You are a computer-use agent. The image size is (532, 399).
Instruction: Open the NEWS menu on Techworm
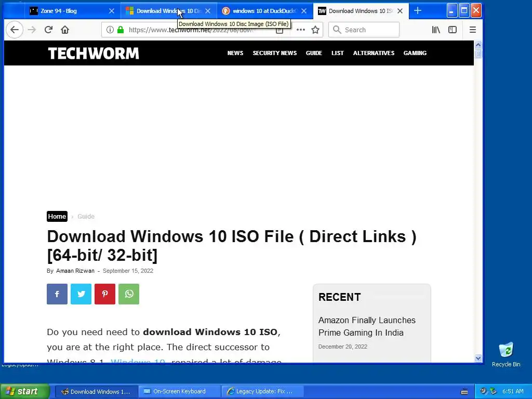[235, 53]
